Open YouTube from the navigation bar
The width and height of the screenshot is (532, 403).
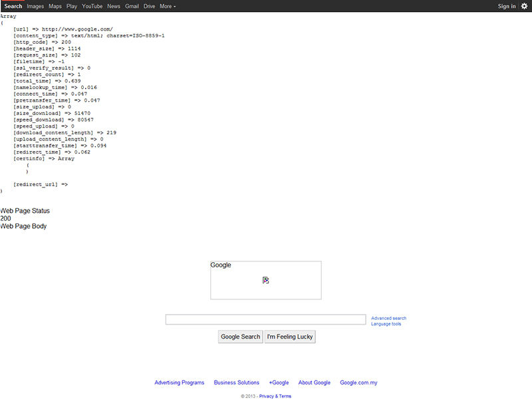click(92, 5)
